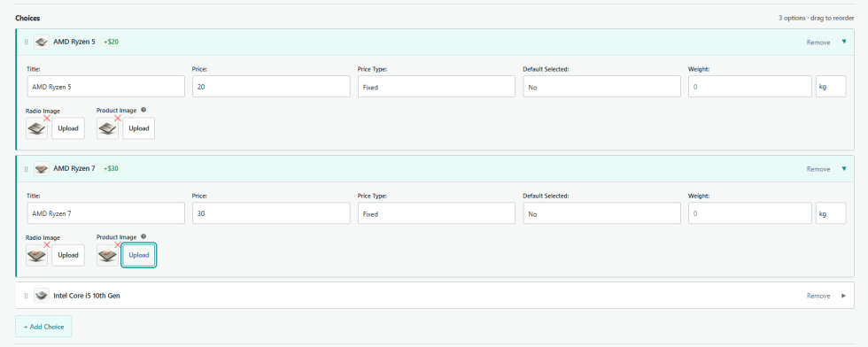Click the AMD Ryzen 7 header title

click(74, 169)
